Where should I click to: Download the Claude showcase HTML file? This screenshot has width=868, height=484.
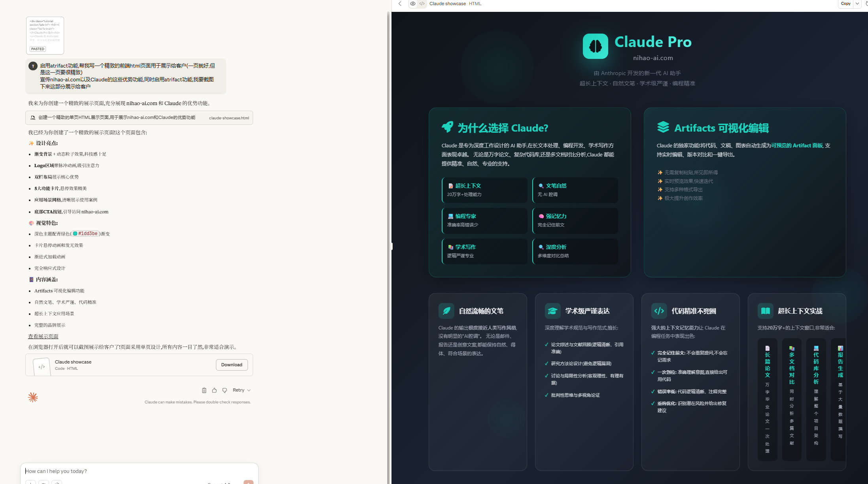(232, 365)
